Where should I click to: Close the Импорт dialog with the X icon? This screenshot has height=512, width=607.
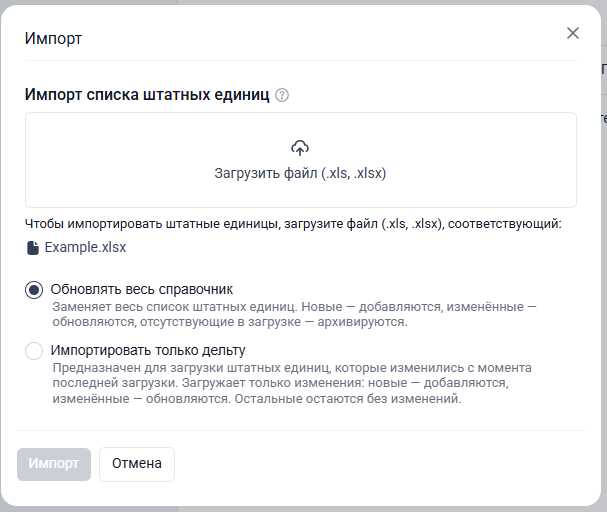pyautogui.click(x=573, y=33)
